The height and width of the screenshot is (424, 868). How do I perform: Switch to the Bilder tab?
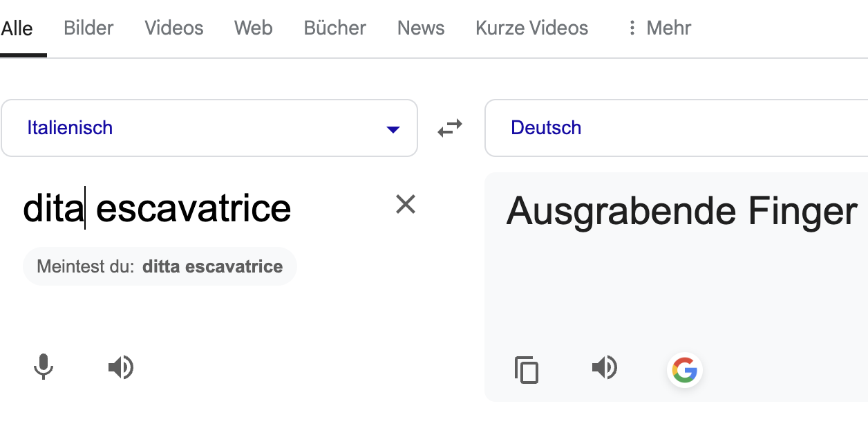coord(88,28)
